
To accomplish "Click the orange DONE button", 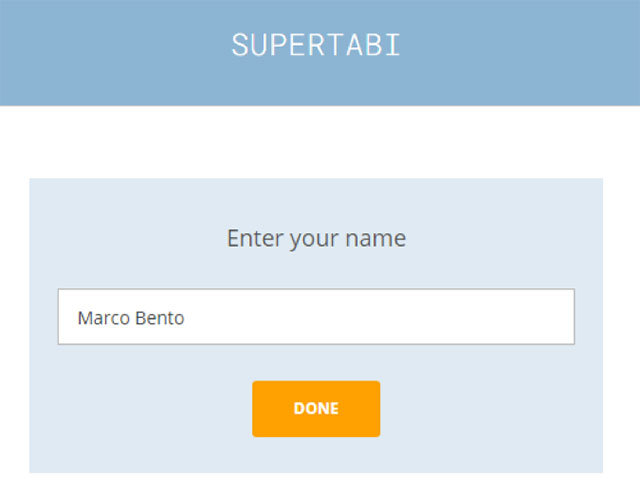I will tap(316, 408).
